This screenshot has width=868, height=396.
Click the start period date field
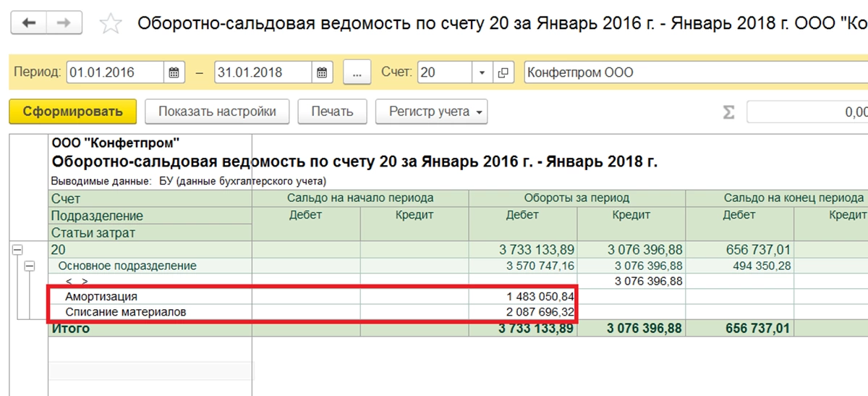(x=116, y=72)
